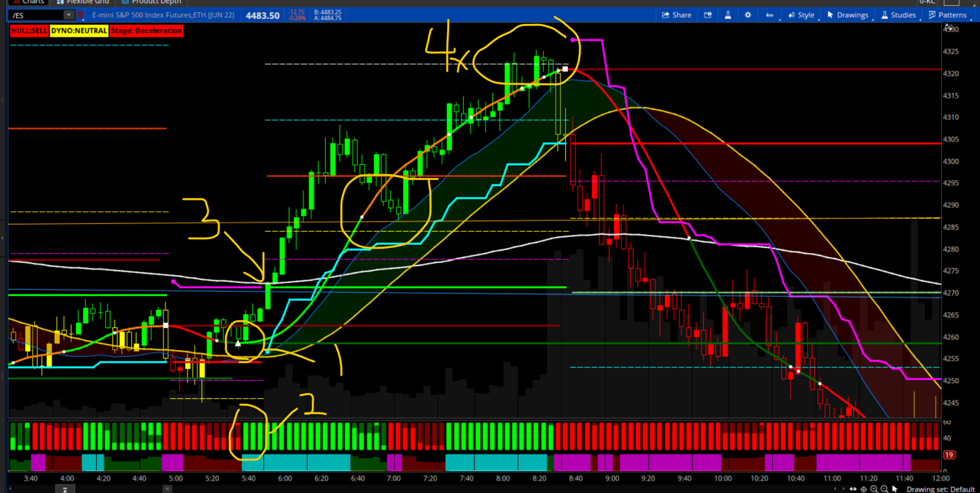
Task: Click the crosshair pan icon at bottom right
Action: pos(863,489)
